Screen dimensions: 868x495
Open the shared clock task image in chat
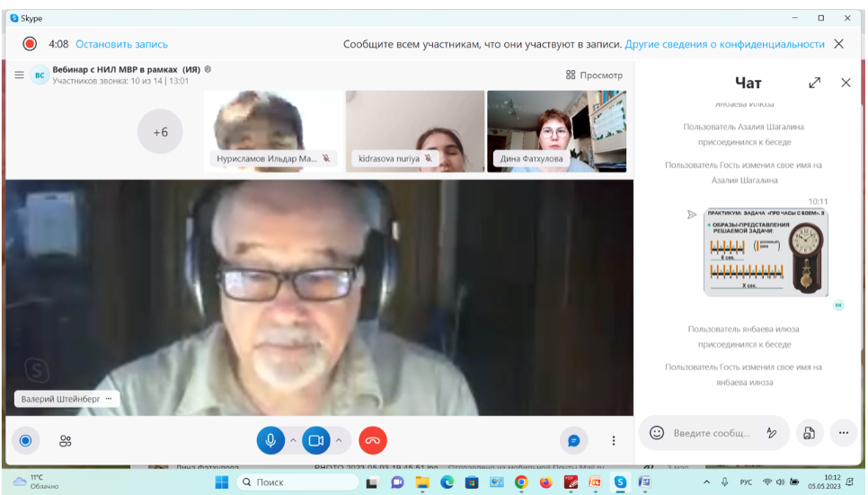[x=766, y=252]
